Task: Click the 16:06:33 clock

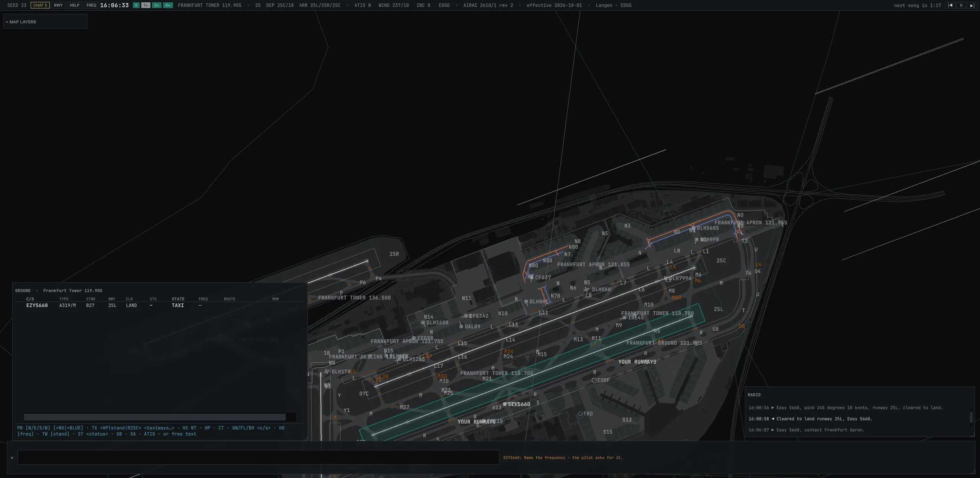Action: 114,5
